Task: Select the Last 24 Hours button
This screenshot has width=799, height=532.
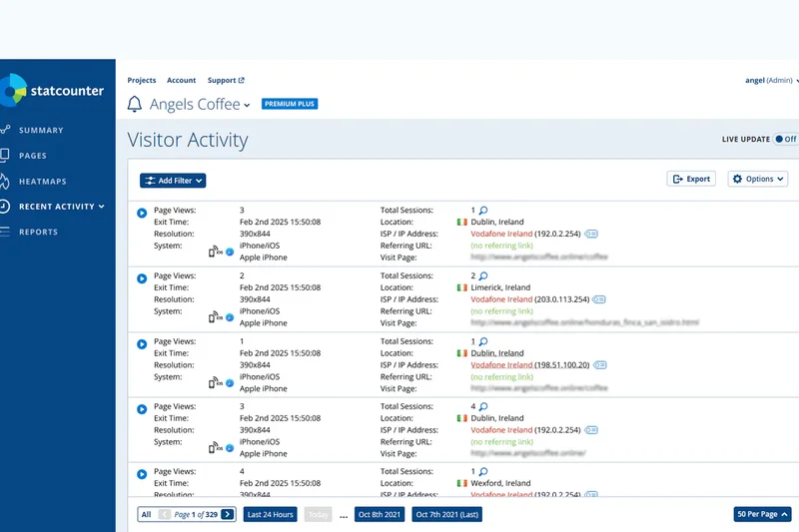Action: pos(270,514)
